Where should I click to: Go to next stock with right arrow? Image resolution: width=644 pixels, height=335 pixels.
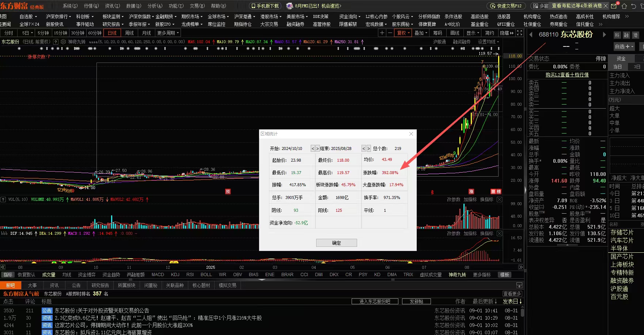[x=604, y=34]
